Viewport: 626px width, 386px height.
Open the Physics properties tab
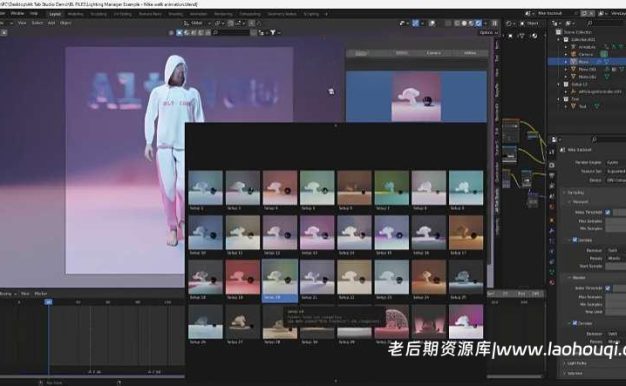552,251
